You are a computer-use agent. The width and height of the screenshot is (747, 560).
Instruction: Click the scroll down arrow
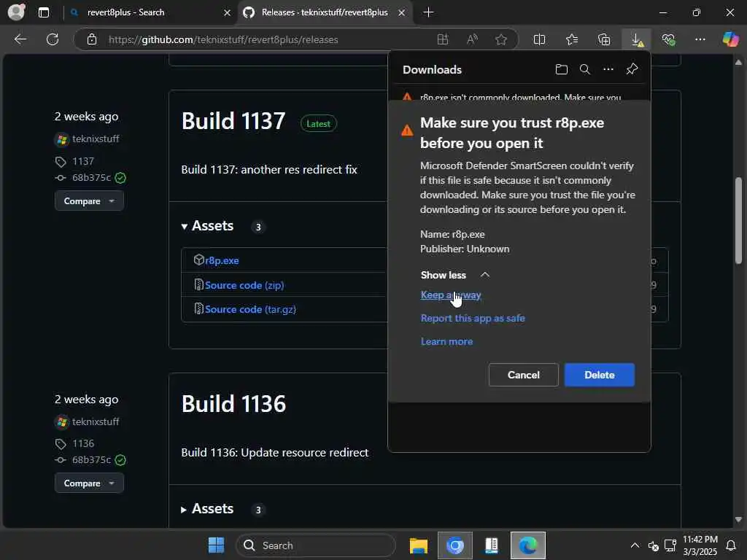click(x=738, y=519)
